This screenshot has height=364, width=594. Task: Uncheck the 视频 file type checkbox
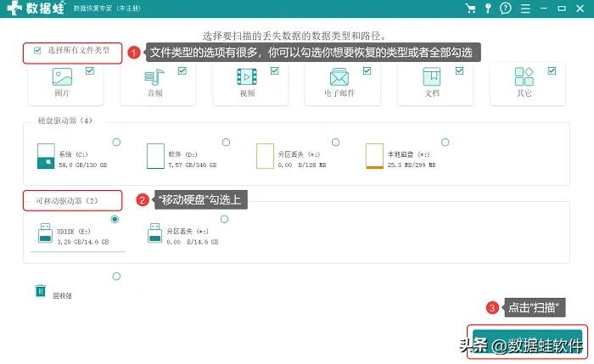(x=275, y=70)
